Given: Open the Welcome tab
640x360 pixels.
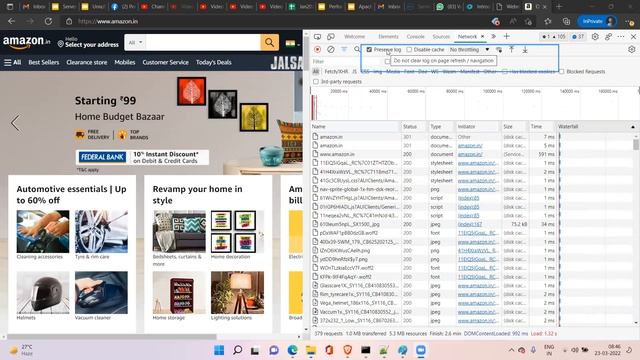Looking at the screenshot, I should pos(354,36).
